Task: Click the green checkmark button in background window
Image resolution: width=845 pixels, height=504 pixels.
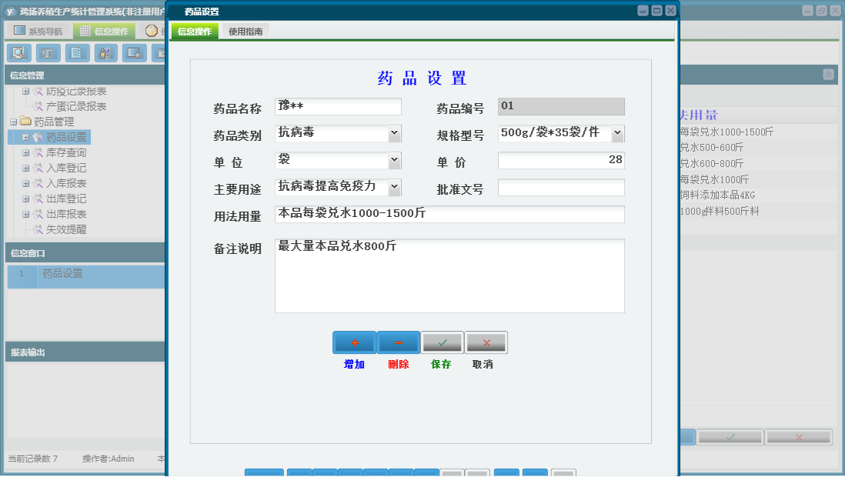Action: 730,436
